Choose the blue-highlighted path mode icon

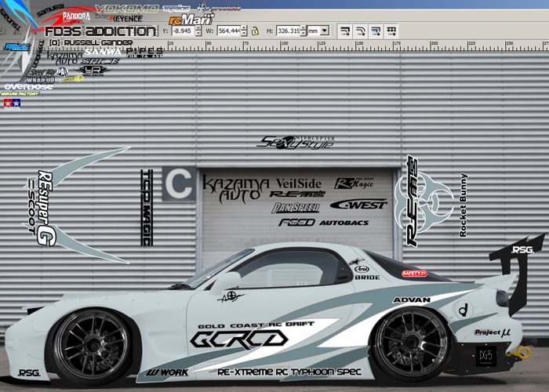(x=376, y=31)
